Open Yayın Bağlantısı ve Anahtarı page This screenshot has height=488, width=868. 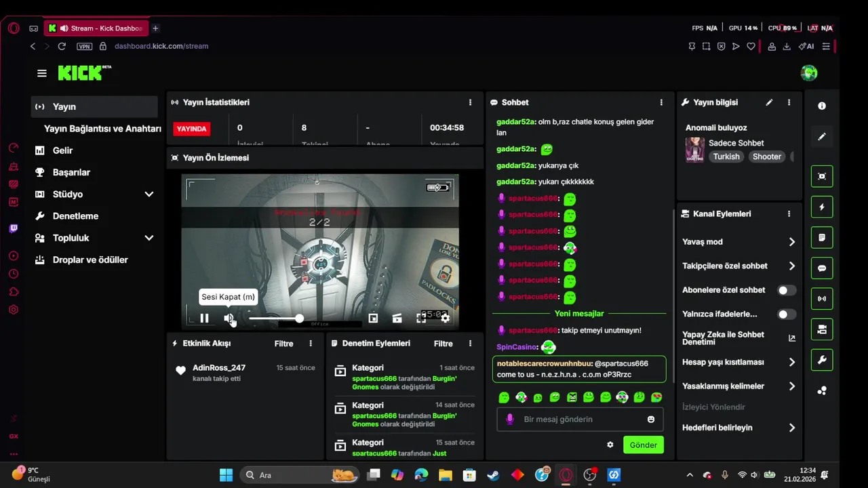point(102,129)
